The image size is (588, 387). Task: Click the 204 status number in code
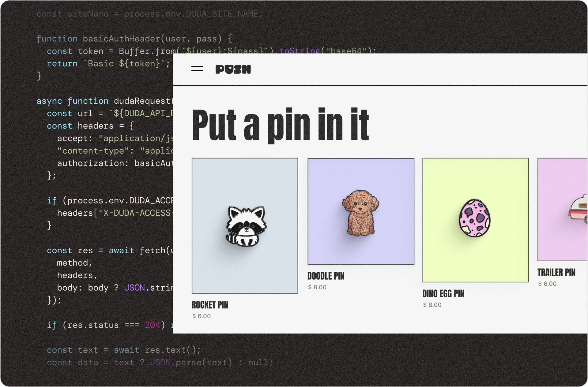pyautogui.click(x=153, y=325)
